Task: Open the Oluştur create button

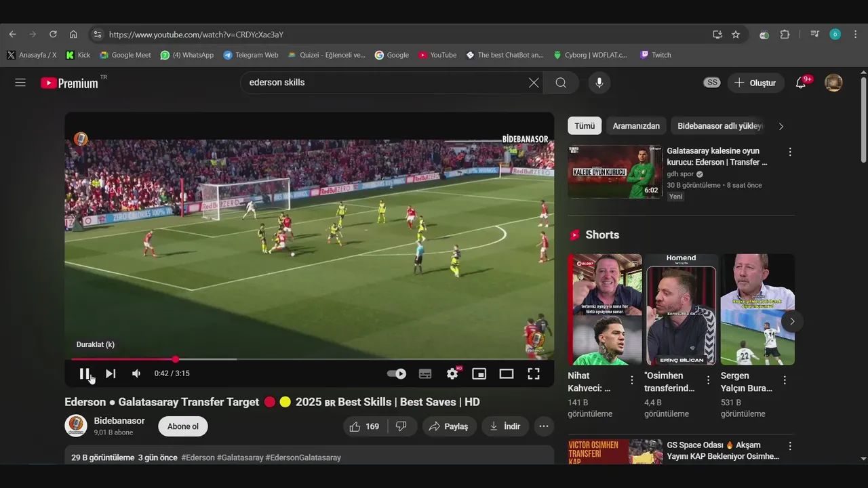Action: coord(756,83)
